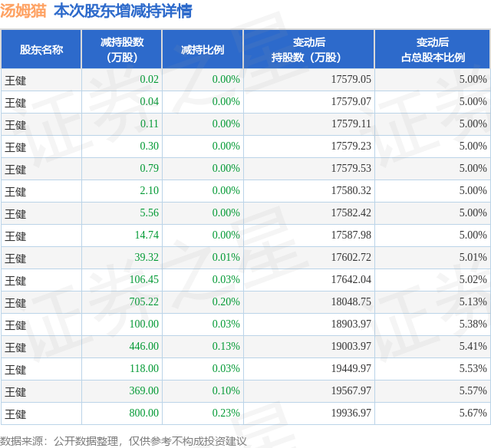
Task: Click the 汤姆猫 stock name in title
Action: 23,12
